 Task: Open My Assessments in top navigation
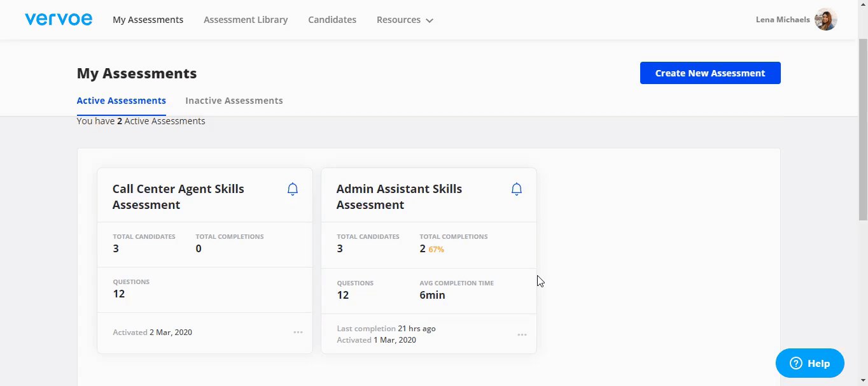click(x=148, y=20)
